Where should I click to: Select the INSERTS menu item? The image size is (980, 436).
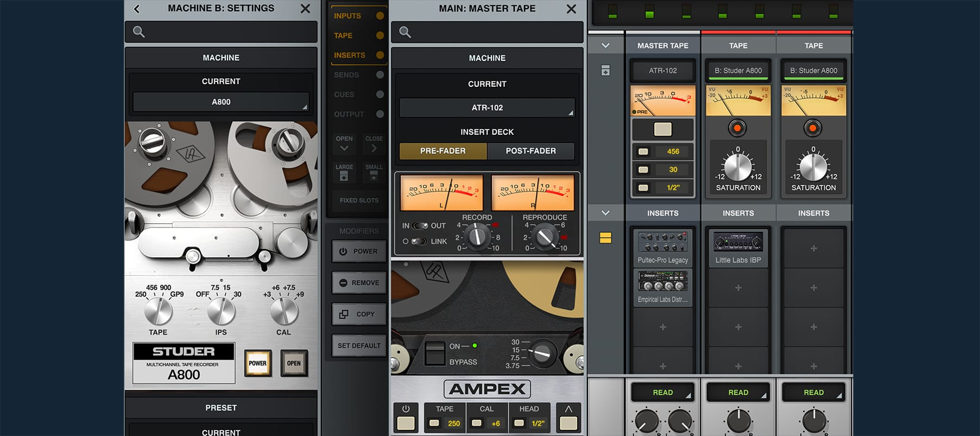click(350, 55)
